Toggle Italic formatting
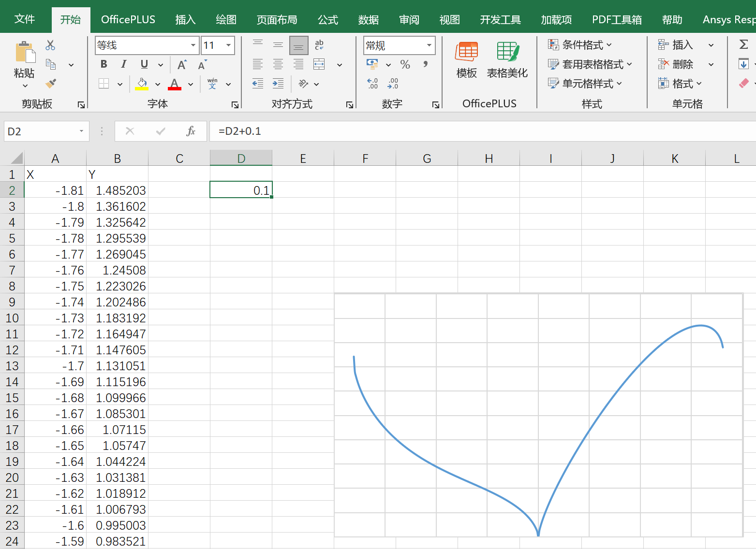This screenshot has height=549, width=756. click(x=124, y=64)
